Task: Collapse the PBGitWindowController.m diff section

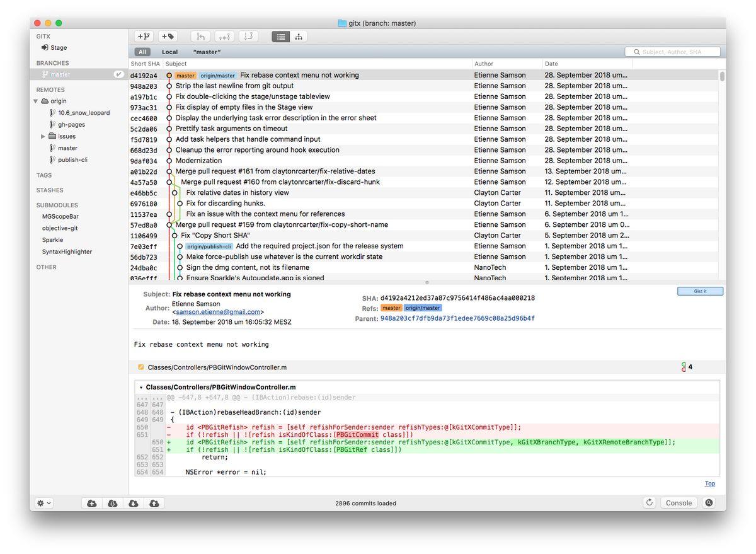Action: point(141,388)
